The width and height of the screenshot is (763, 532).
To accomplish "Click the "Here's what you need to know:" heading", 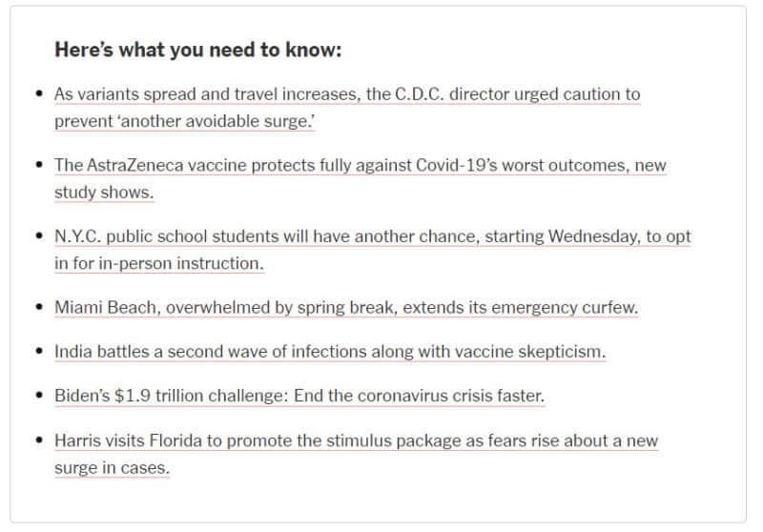I will point(198,50).
